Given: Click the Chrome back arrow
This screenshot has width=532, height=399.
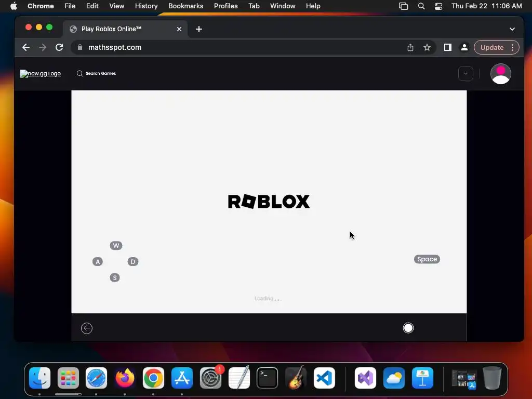Looking at the screenshot, I should click(x=26, y=47).
